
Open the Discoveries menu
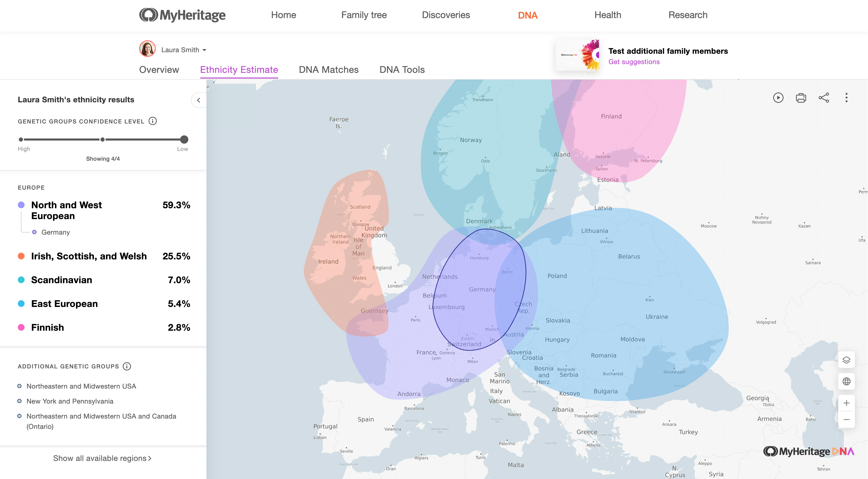point(446,15)
